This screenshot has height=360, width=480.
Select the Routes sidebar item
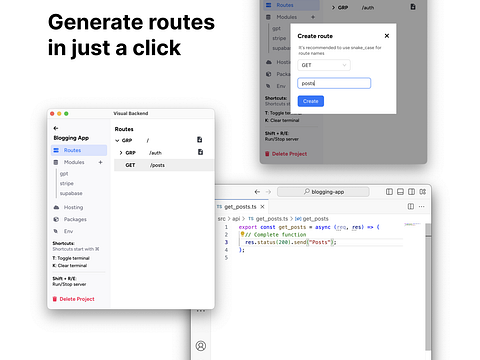tap(79, 150)
